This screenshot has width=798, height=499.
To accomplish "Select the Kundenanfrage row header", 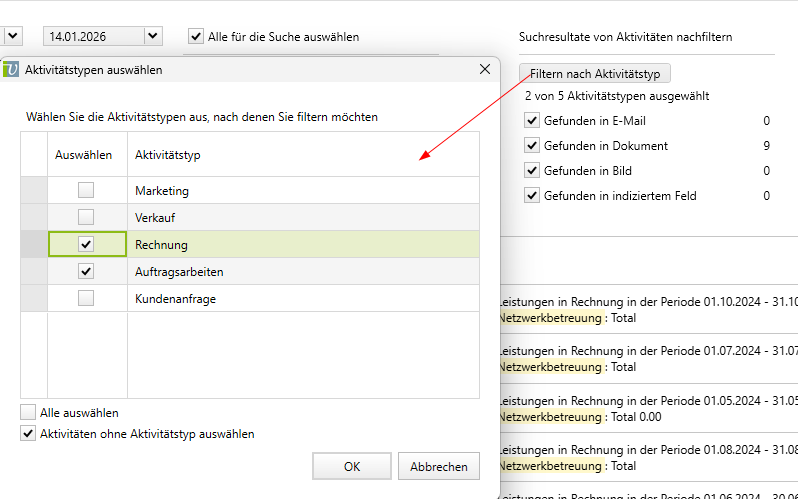I will pyautogui.click(x=34, y=298).
